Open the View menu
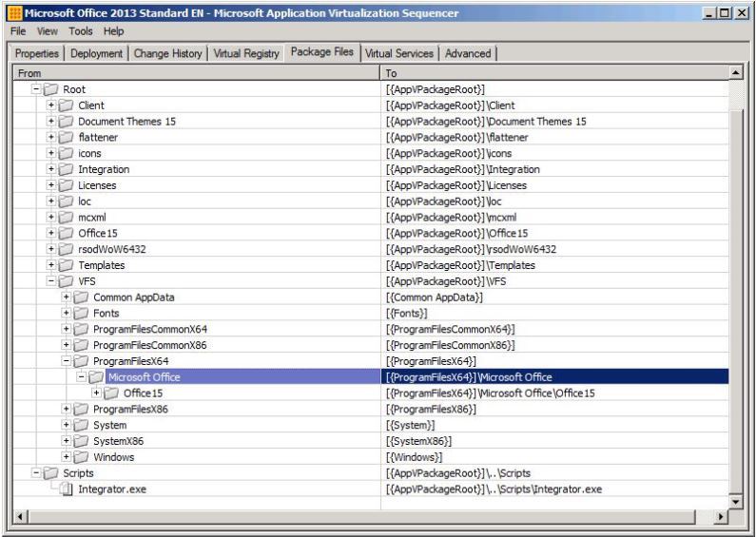756x537 pixels. tap(48, 31)
